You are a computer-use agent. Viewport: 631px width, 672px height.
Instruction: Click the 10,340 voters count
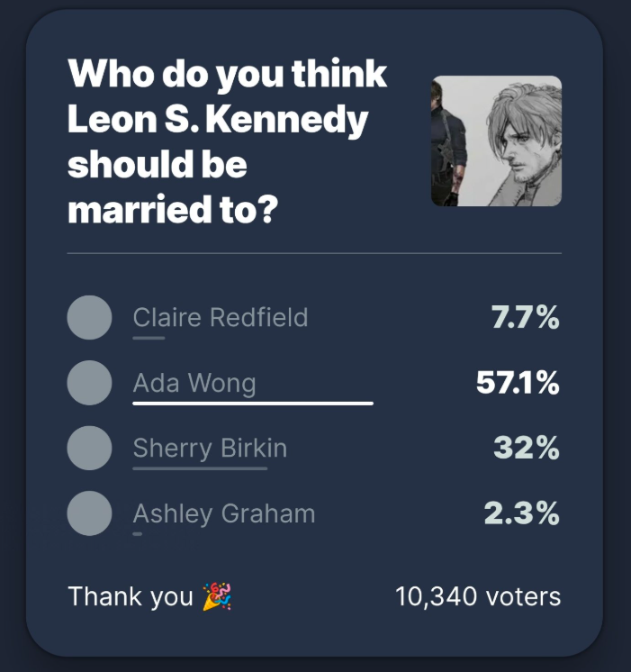point(478,596)
